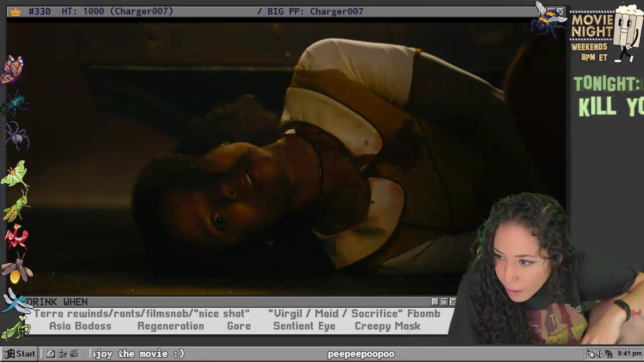Click the "Virgil / Maid / Sacrifice" Fbomb text
Image resolution: width=644 pixels, height=362 pixels.
pyautogui.click(x=354, y=314)
